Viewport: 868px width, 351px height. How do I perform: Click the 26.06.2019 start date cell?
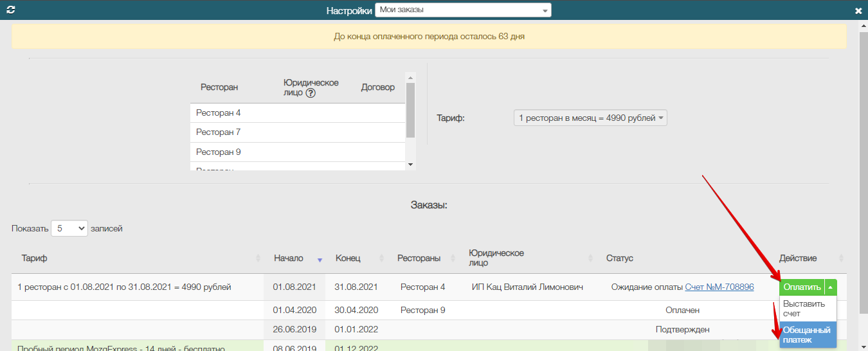[x=294, y=330]
